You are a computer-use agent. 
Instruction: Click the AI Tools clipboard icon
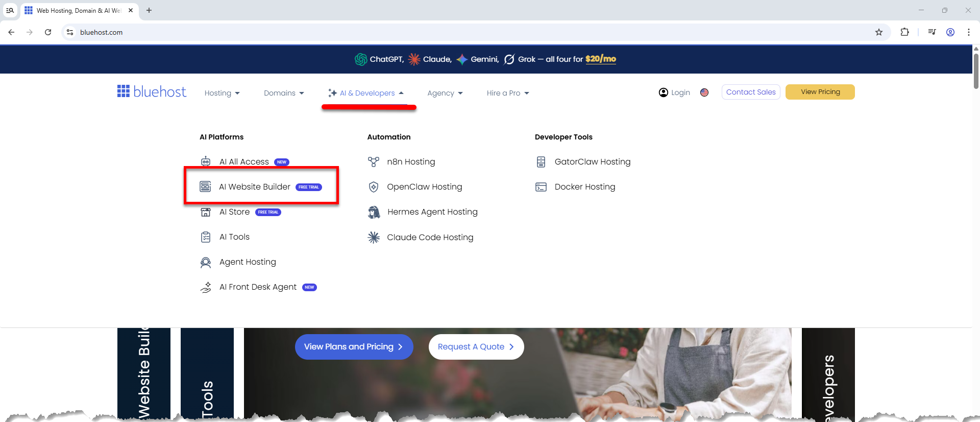(206, 237)
